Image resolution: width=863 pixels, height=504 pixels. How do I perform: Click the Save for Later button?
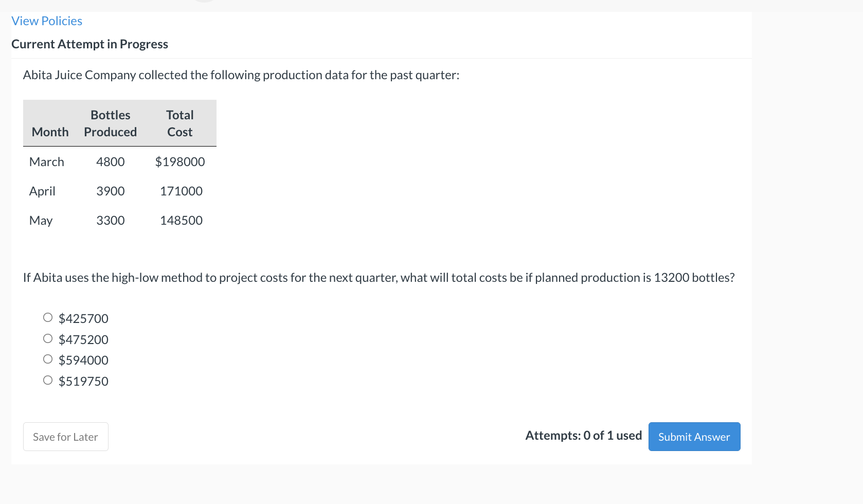pos(65,436)
